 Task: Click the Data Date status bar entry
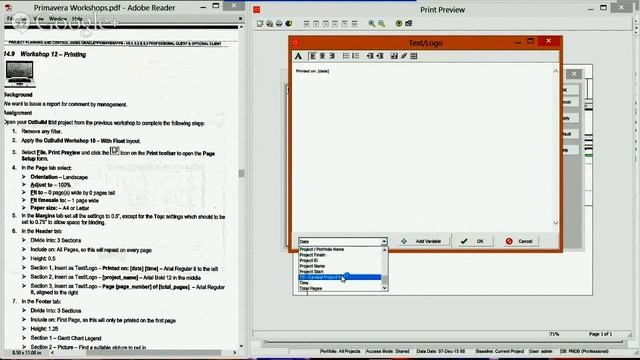441,351
